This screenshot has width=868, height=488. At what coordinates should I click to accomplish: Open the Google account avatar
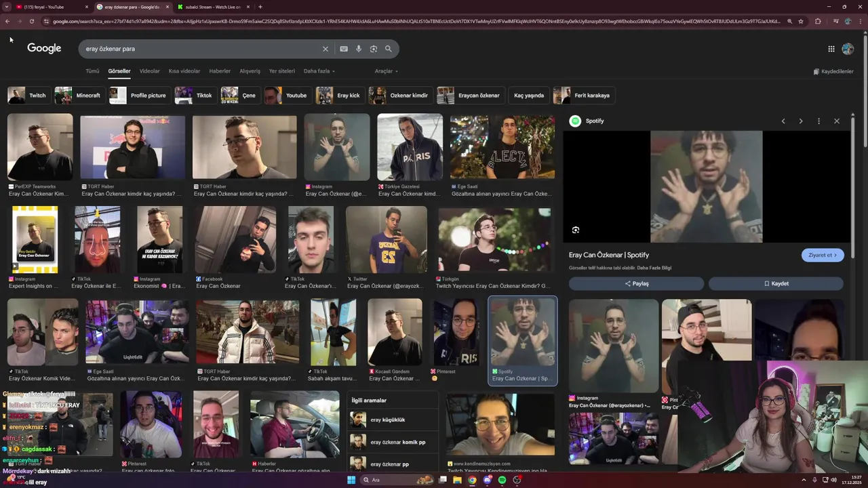[x=848, y=49]
